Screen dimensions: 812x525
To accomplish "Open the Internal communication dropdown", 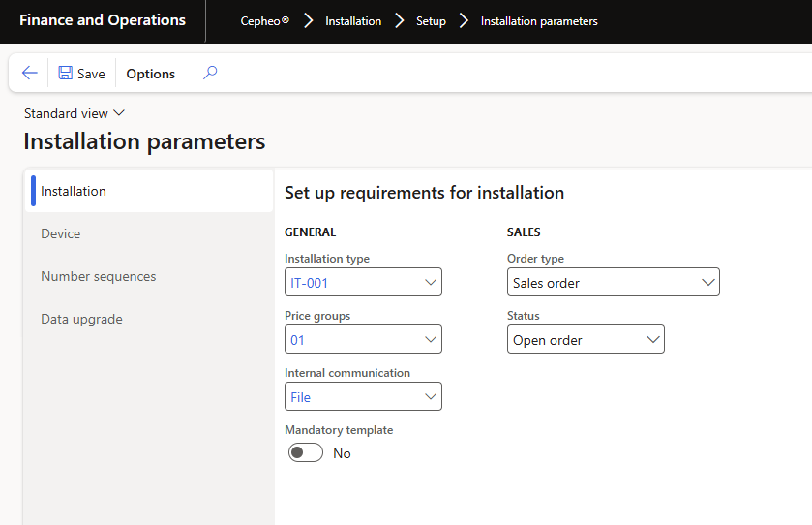I will tap(431, 397).
